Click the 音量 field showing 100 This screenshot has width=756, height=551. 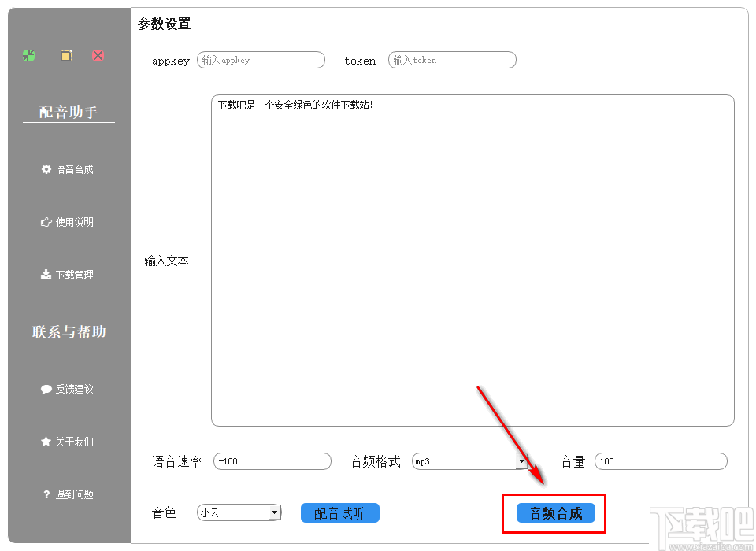660,461
